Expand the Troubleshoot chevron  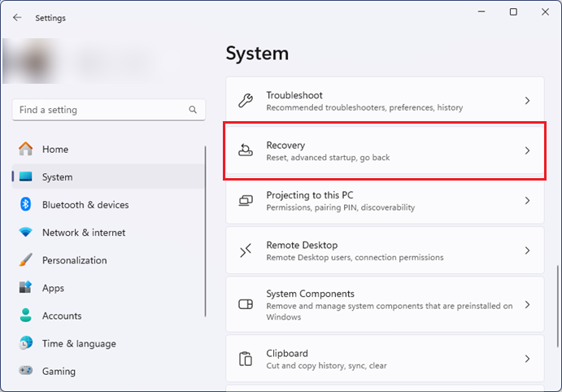click(527, 101)
